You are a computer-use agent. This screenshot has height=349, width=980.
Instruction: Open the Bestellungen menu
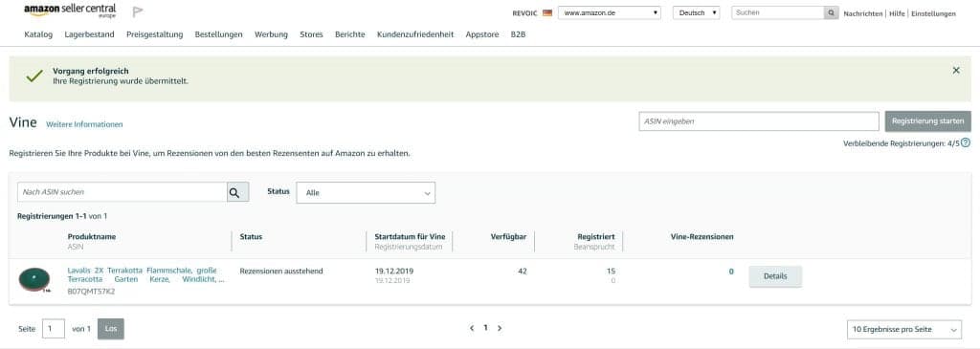click(219, 35)
